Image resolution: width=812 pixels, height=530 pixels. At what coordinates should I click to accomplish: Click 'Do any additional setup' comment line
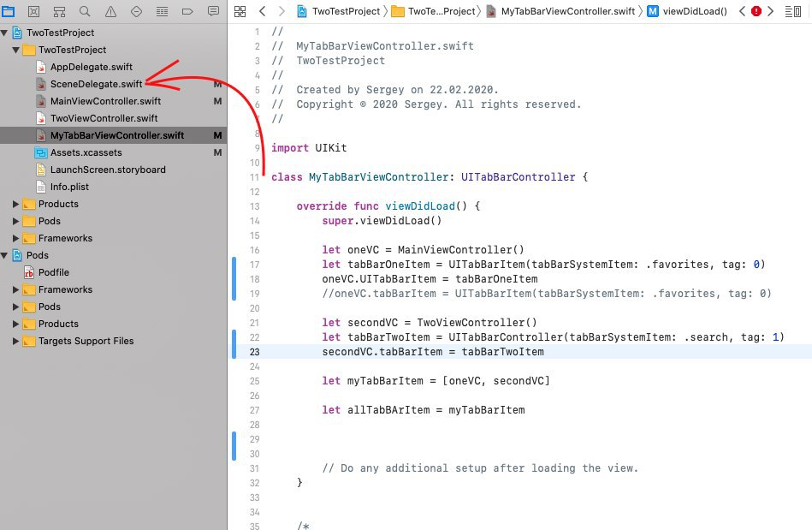coord(480,467)
